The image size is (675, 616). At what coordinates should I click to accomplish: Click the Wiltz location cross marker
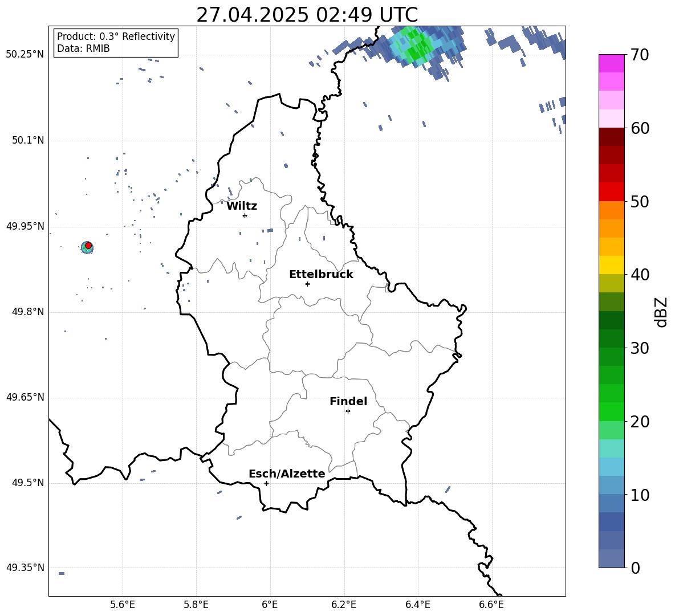click(245, 215)
